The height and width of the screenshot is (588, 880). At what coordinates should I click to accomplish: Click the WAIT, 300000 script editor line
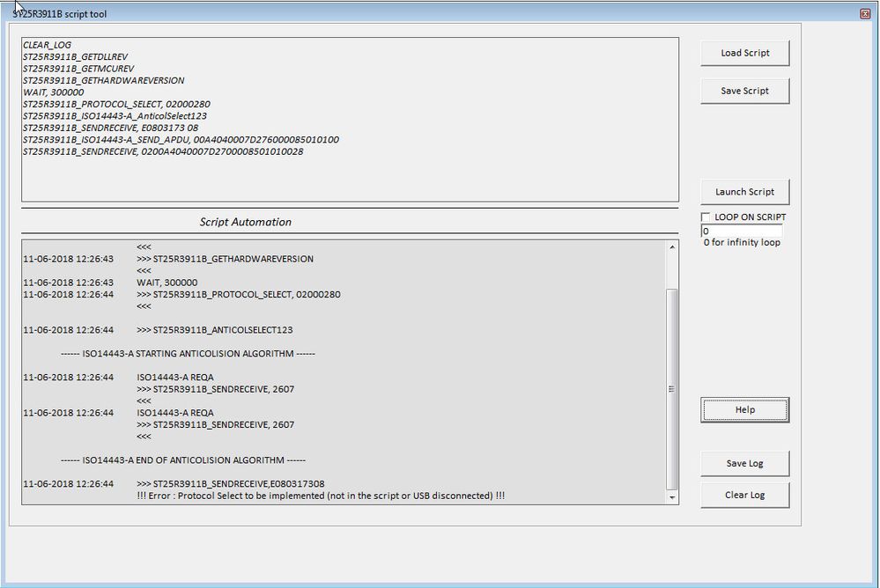(x=54, y=92)
